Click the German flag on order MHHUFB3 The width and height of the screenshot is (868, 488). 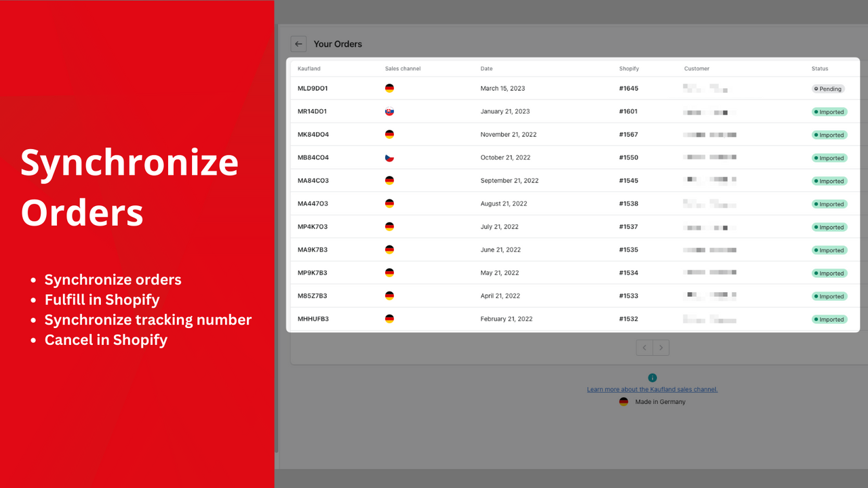[x=389, y=318]
